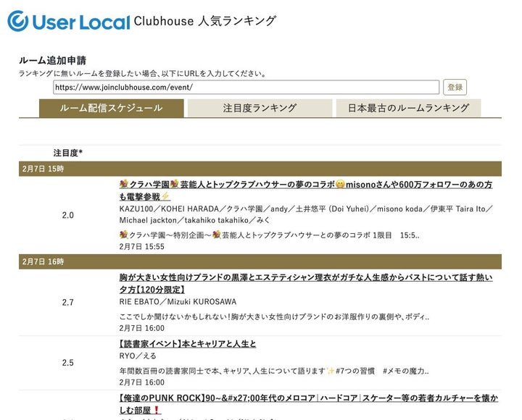Viewport: 522px width, 420px height.
Task: Click the sparkles emoji before #7つの習慣
Action: [x=330, y=371]
